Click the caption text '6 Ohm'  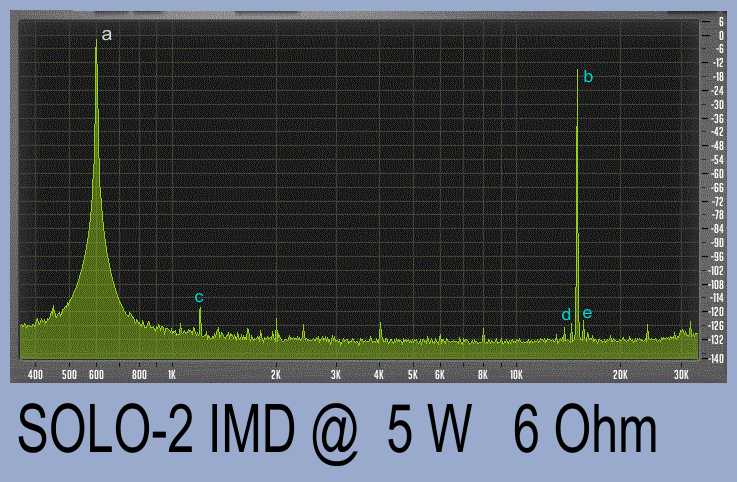(x=585, y=430)
